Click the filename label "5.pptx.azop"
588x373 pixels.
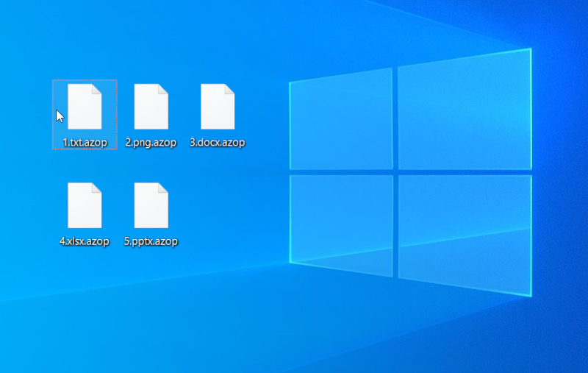click(151, 241)
